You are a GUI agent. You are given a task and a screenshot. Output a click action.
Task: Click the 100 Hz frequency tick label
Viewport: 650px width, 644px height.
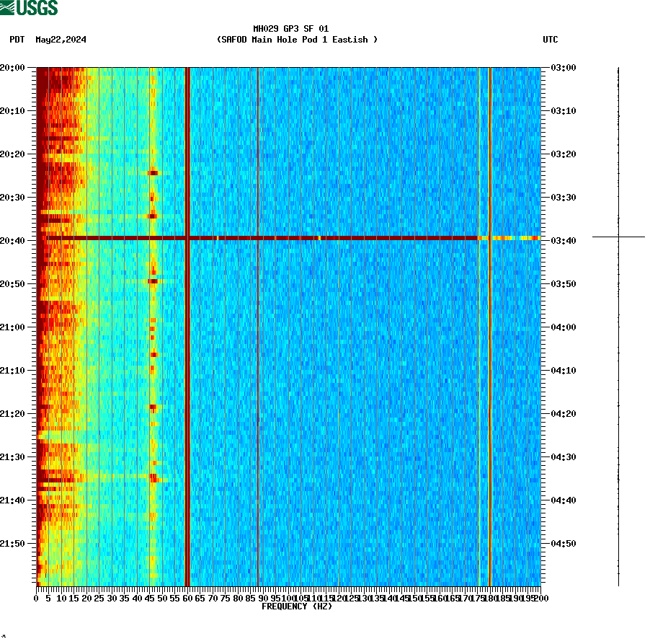point(288,597)
